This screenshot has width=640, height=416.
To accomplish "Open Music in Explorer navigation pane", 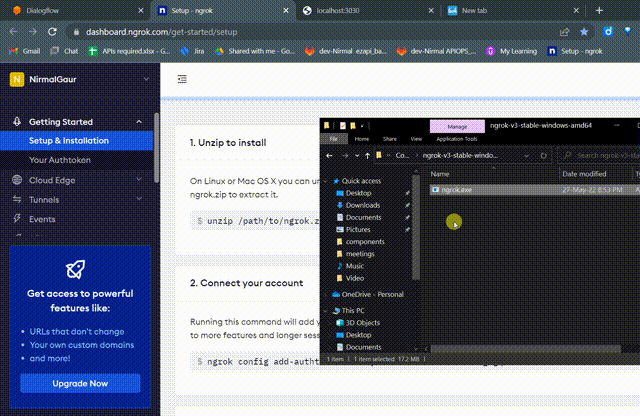I will pyautogui.click(x=354, y=266).
